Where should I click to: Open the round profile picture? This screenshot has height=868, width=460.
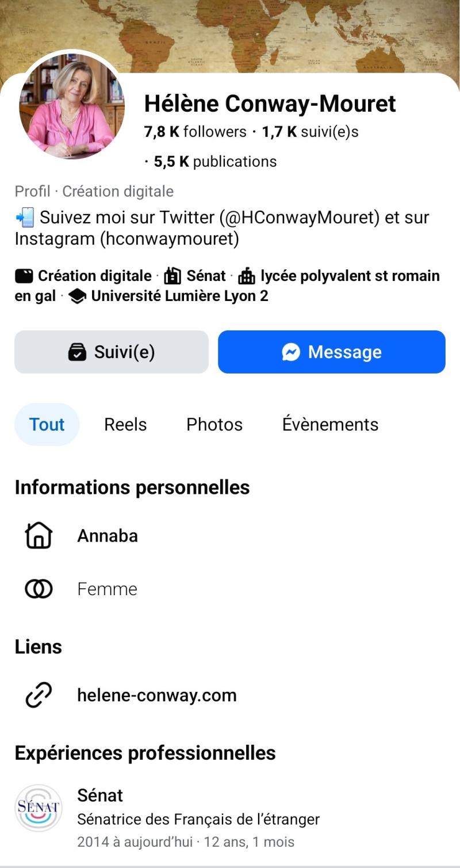pos(71,107)
